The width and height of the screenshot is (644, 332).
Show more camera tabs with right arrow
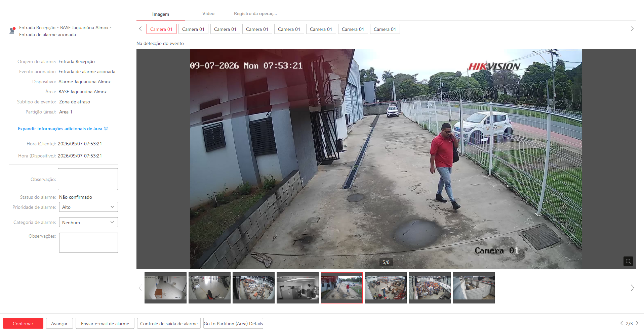(632, 29)
